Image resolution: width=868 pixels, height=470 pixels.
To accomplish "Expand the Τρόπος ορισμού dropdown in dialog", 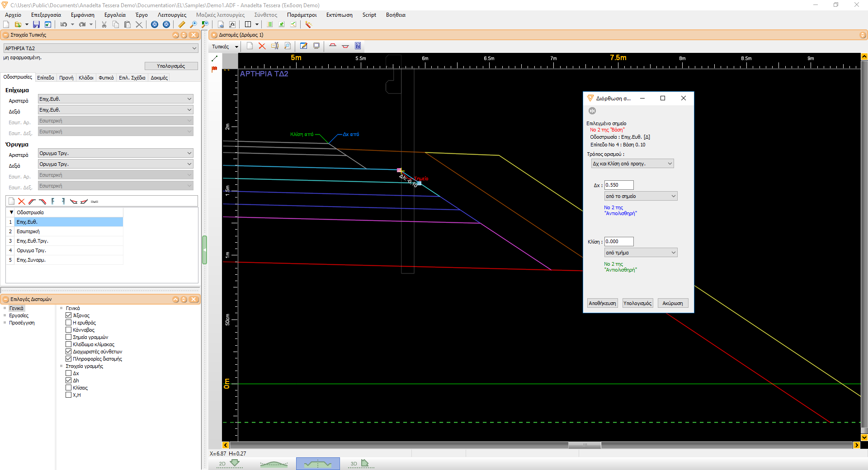I will [x=632, y=164].
